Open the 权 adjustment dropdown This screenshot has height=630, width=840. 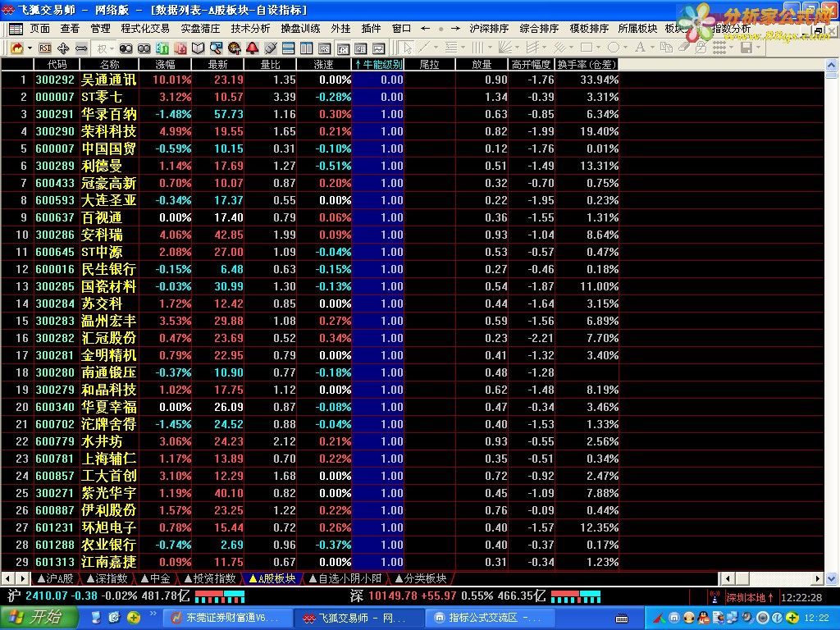(x=104, y=48)
